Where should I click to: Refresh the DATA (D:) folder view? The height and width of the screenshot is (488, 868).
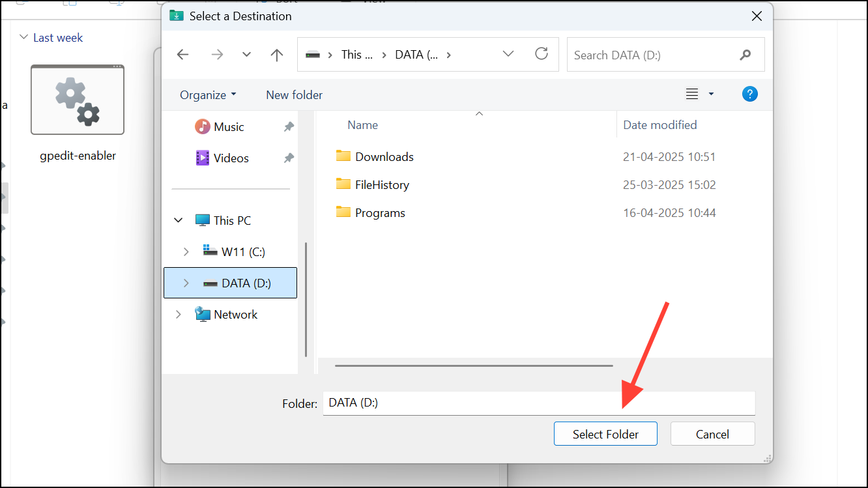[x=542, y=54]
